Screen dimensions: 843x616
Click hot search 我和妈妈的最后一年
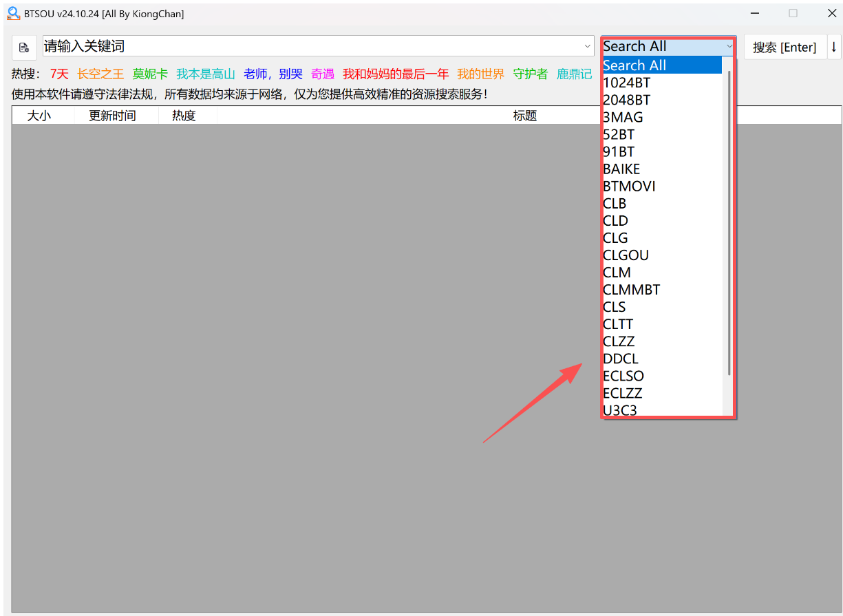(x=396, y=74)
